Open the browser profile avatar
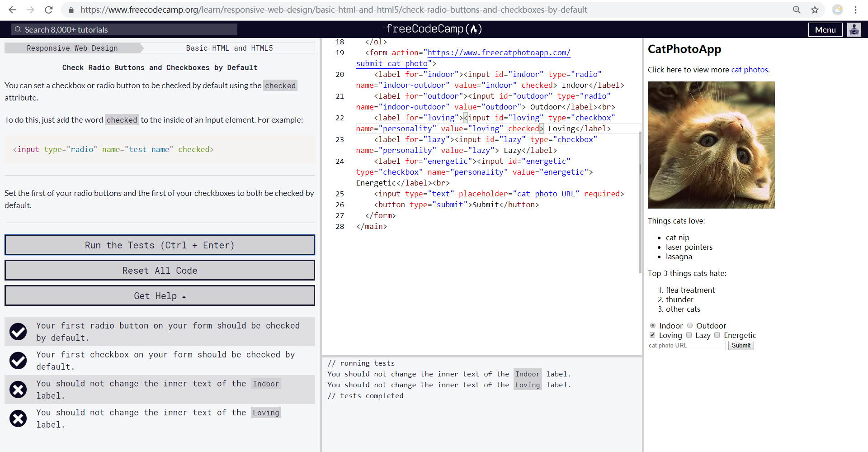The height and width of the screenshot is (452, 868). pos(838,10)
